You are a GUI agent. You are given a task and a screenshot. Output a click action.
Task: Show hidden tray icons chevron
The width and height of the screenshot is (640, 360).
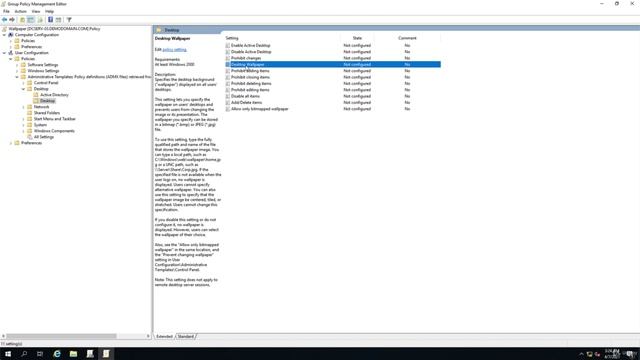click(x=581, y=354)
